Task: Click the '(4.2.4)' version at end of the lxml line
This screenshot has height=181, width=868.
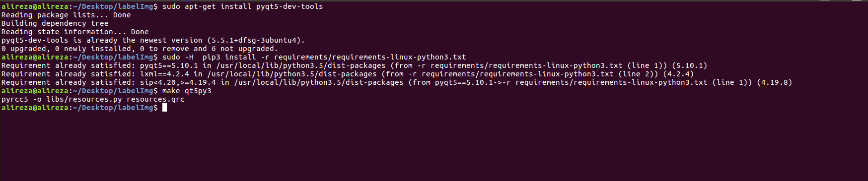Action: point(678,74)
